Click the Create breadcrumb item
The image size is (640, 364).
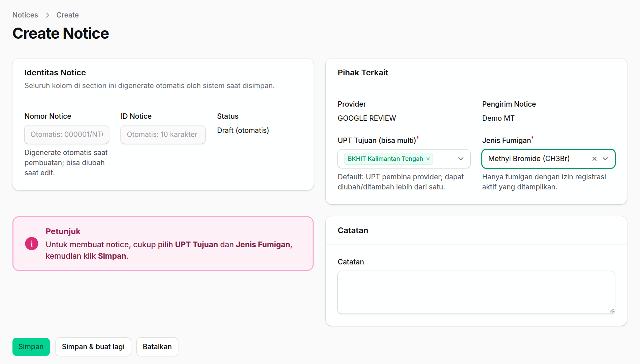(x=67, y=15)
